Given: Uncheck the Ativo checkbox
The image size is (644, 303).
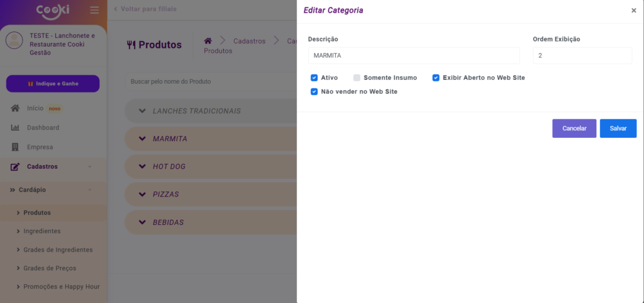Looking at the screenshot, I should pyautogui.click(x=314, y=78).
